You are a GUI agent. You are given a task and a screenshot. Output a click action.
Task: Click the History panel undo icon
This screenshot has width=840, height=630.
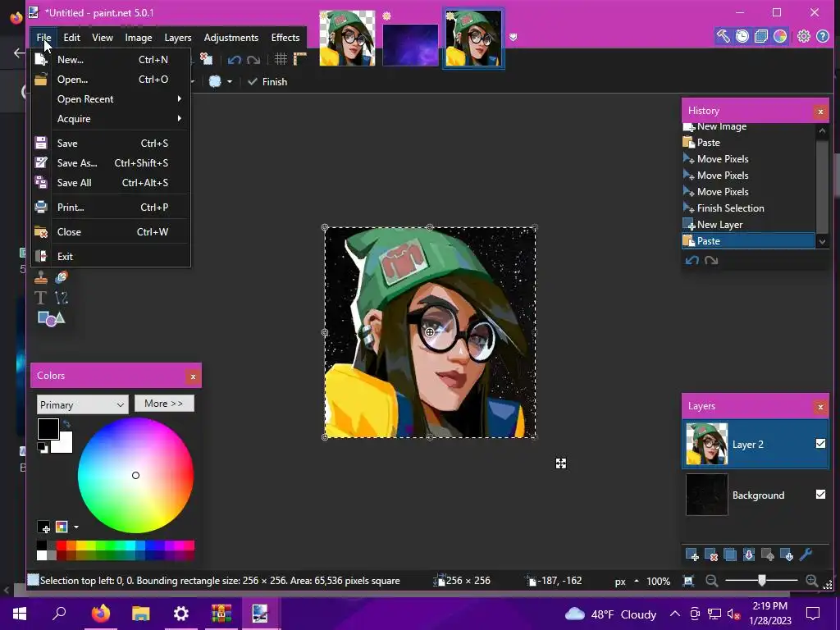click(x=692, y=260)
